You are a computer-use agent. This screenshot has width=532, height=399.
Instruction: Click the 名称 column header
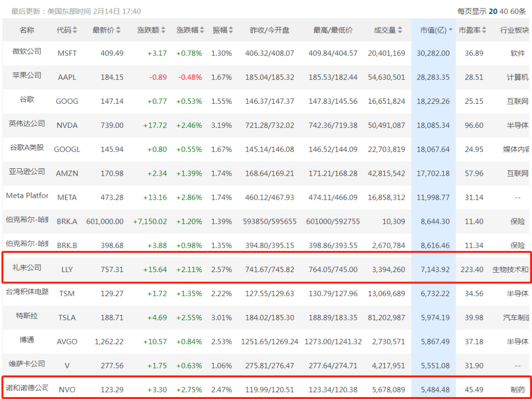pyautogui.click(x=27, y=30)
